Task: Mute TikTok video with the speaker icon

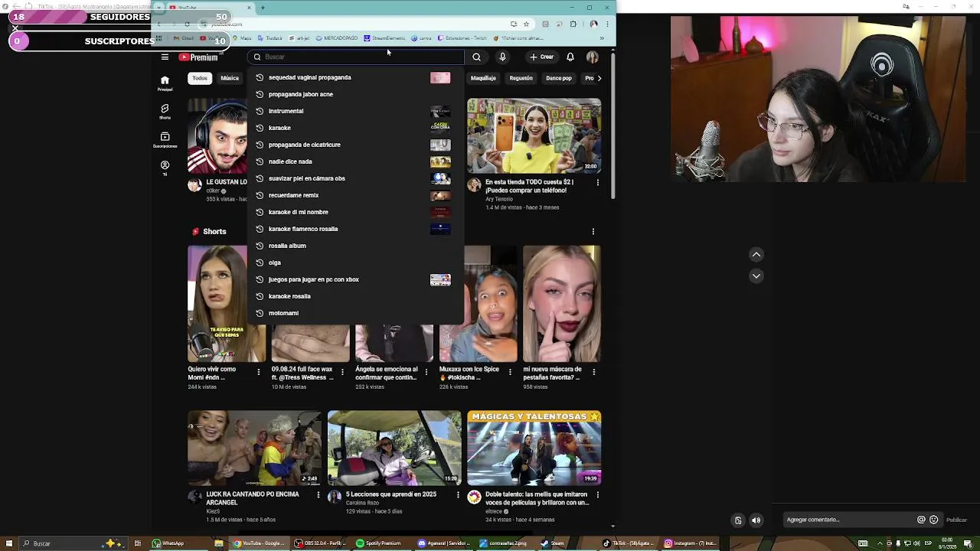Action: tap(756, 520)
